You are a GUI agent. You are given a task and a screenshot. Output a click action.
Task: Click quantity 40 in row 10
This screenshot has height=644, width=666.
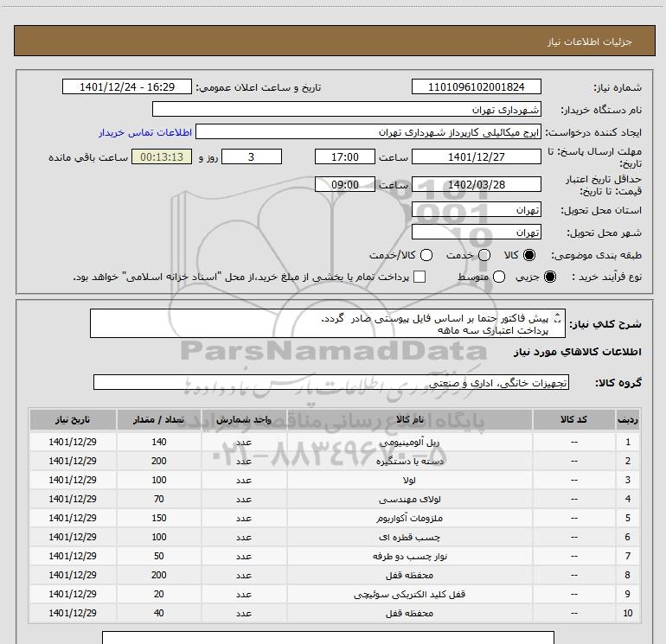pos(159,613)
